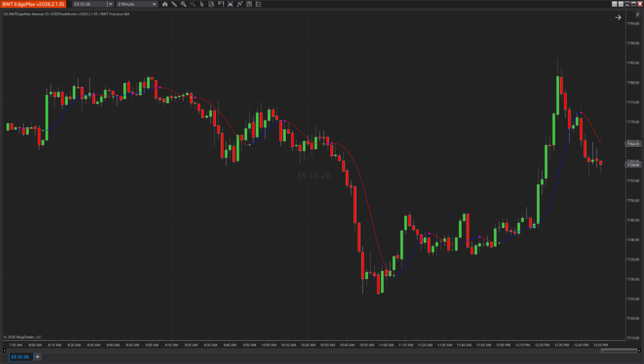Toggle the Chart Trader icon
This screenshot has width=644, height=364.
coord(221,4)
